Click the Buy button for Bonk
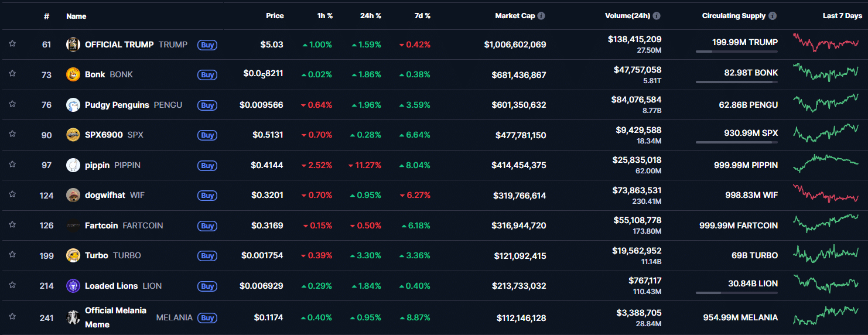868x335 pixels. point(207,75)
